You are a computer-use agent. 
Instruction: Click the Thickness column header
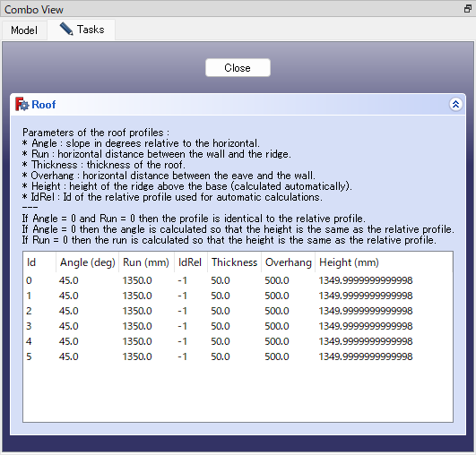coord(234,262)
